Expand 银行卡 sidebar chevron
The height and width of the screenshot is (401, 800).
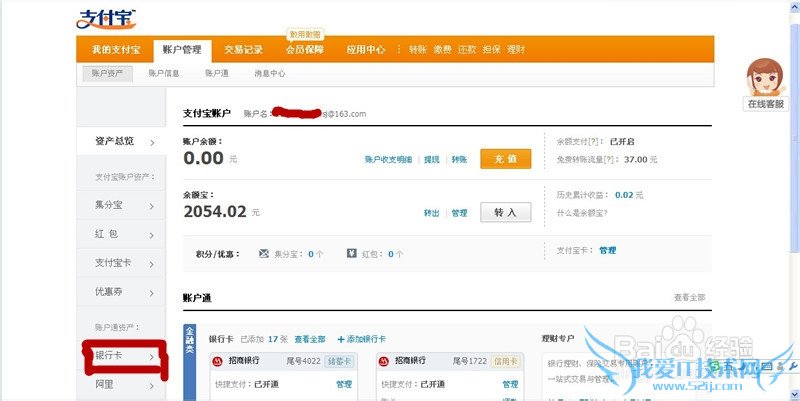coord(152,357)
